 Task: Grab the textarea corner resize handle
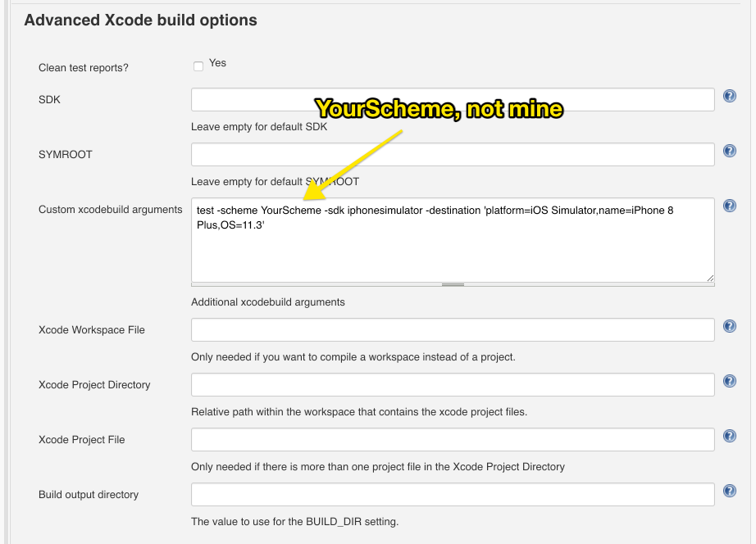coord(710,278)
